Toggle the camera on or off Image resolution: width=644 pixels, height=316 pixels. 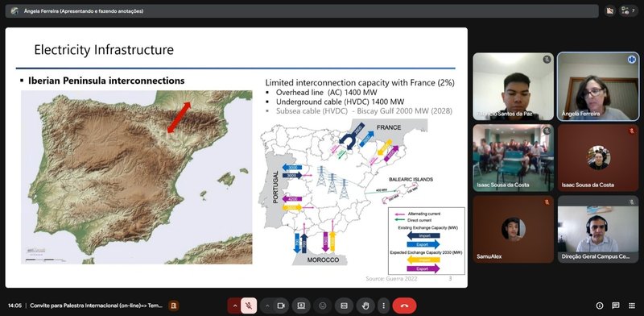coord(281,306)
